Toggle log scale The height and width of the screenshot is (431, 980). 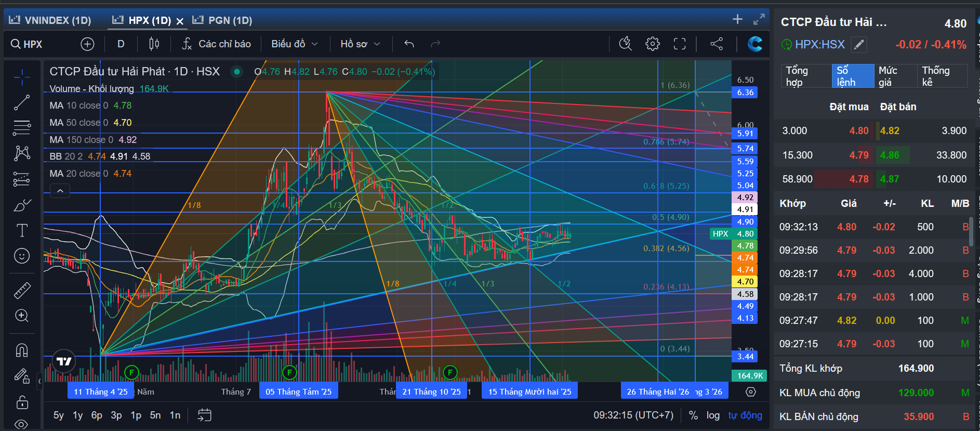click(713, 415)
